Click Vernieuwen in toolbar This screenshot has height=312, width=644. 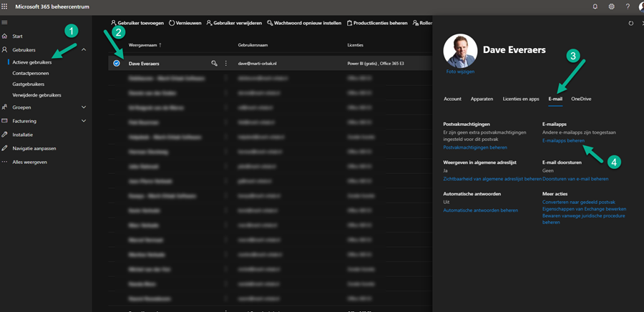(x=185, y=23)
